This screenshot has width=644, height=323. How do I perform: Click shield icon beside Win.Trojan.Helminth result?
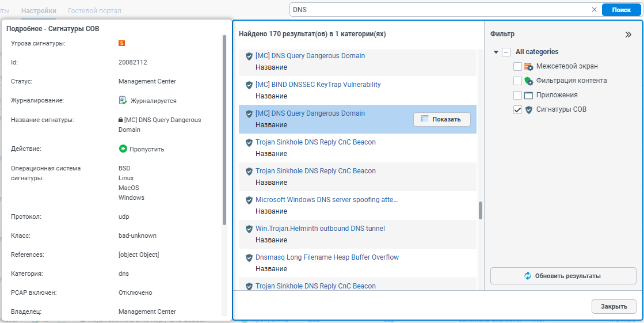pos(249,229)
